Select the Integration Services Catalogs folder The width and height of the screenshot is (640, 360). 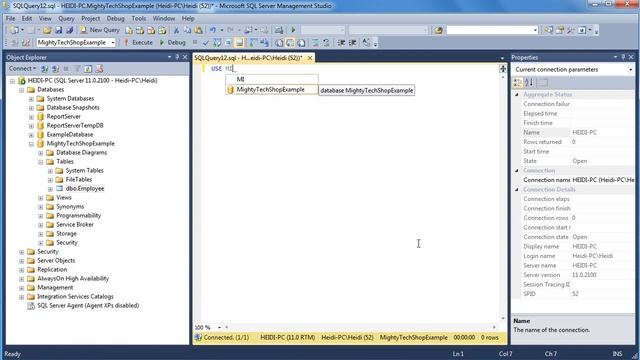pos(75,296)
